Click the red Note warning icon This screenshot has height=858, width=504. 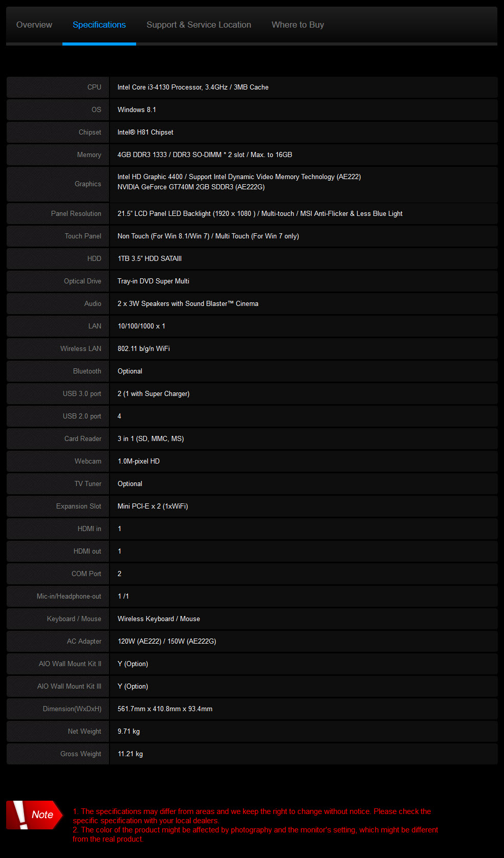click(x=34, y=815)
